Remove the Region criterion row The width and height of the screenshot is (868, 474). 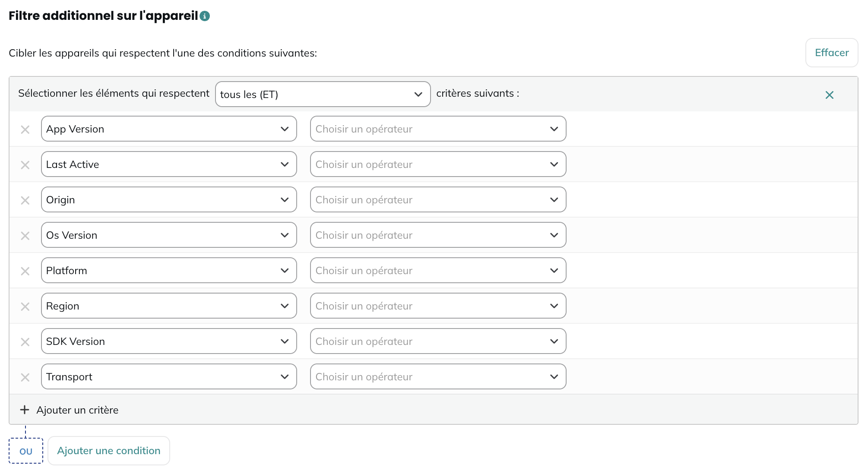(25, 307)
